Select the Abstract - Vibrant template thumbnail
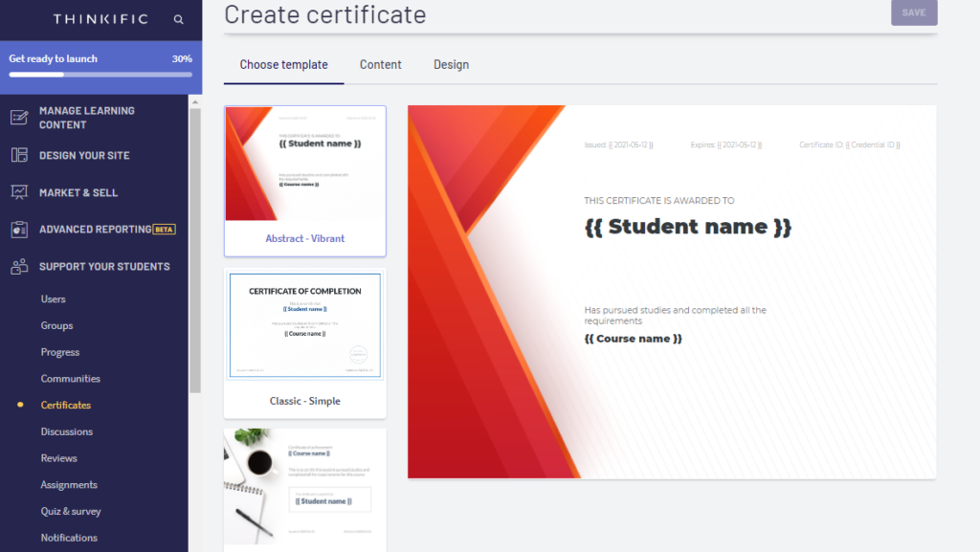Screen dimensions: 980x552 304,180
